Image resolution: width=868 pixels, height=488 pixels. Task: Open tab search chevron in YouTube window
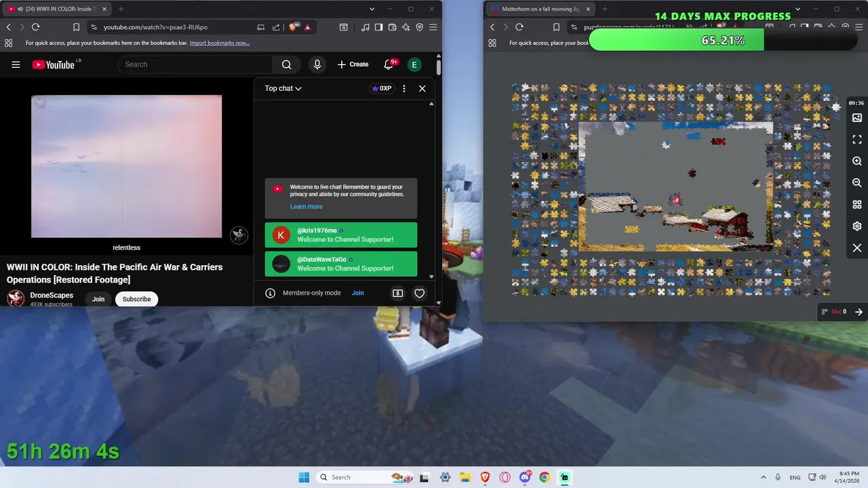(x=372, y=9)
